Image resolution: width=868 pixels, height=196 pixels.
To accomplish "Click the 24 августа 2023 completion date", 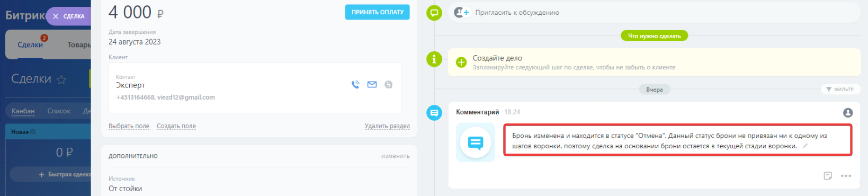I will (x=135, y=42).
